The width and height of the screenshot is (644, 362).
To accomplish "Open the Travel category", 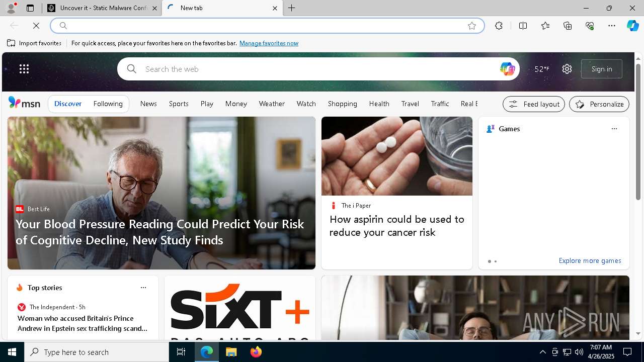I will [410, 104].
